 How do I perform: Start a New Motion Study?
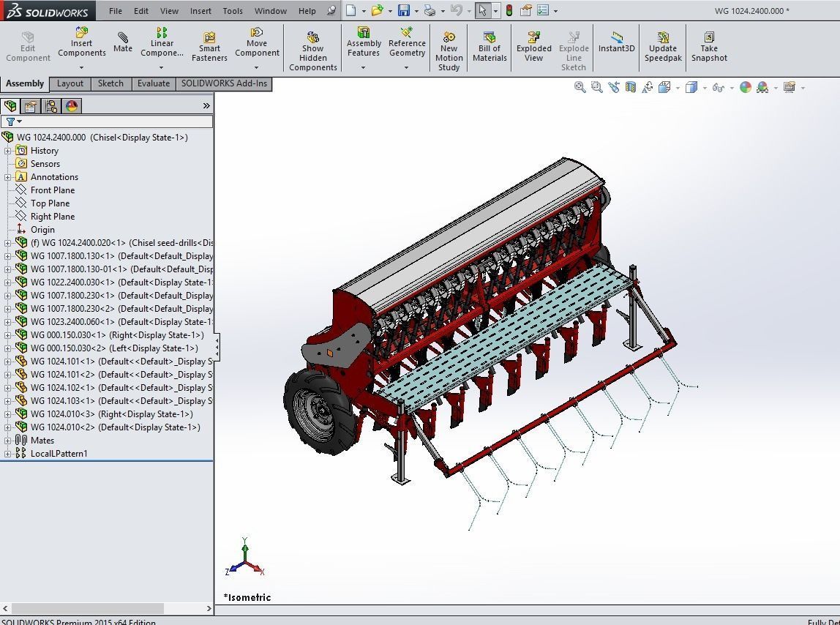coord(449,51)
